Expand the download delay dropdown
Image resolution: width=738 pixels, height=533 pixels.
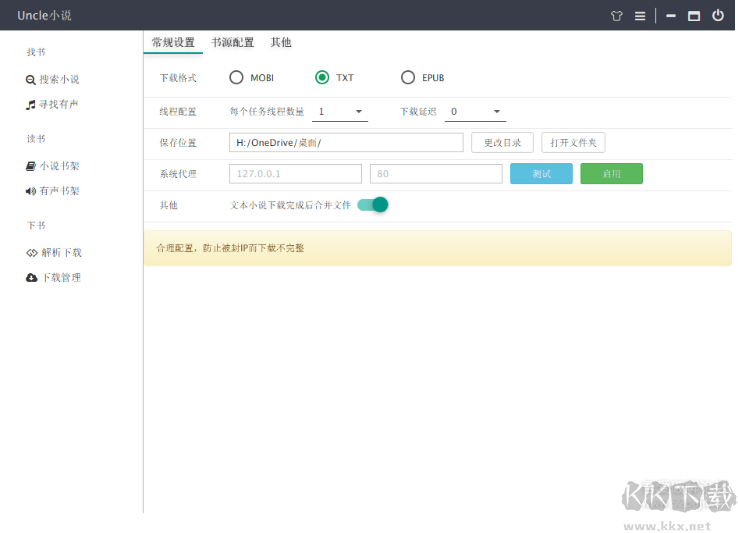tap(477, 112)
